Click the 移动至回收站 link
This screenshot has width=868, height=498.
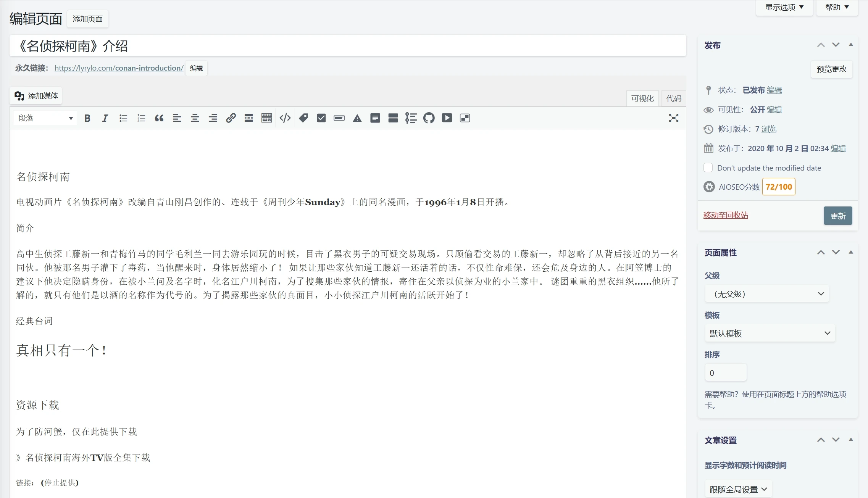click(x=726, y=215)
